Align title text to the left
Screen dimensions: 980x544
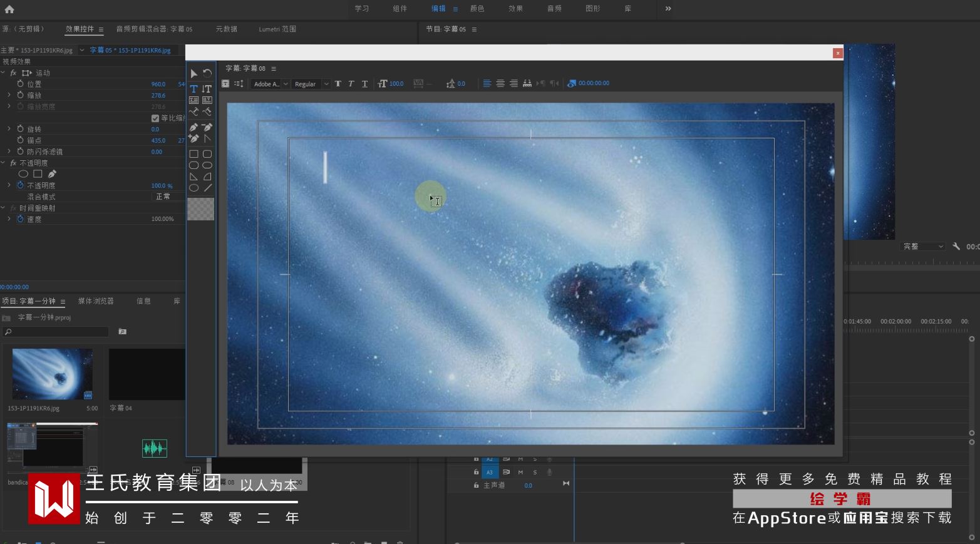point(487,83)
